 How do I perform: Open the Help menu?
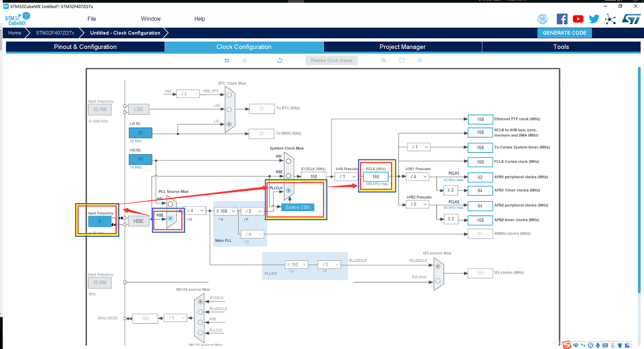200,19
